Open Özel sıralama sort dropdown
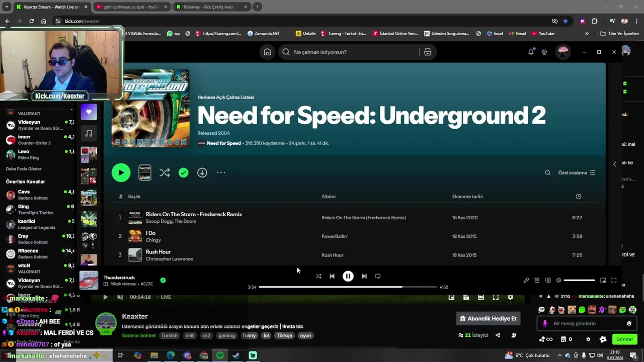The image size is (644, 362). coord(577,172)
